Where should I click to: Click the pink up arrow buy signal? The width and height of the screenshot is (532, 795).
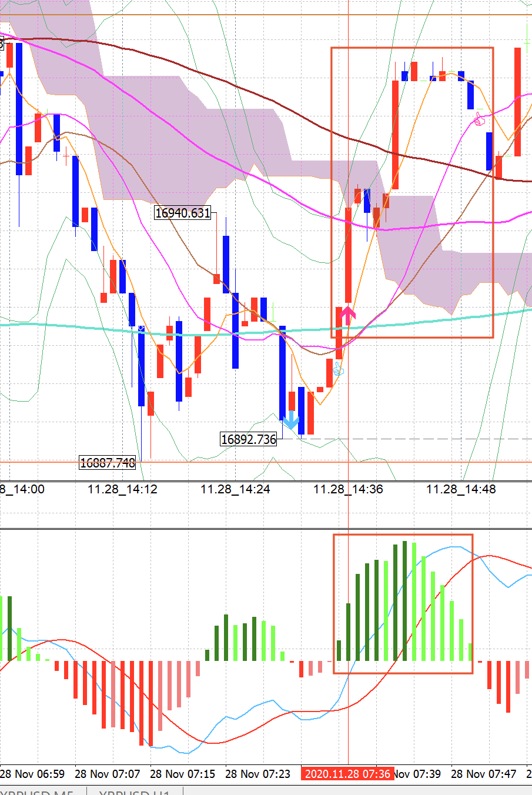tap(347, 315)
